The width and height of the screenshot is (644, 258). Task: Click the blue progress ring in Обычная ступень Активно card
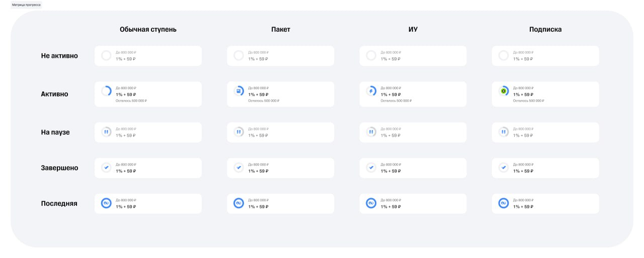[x=106, y=91]
